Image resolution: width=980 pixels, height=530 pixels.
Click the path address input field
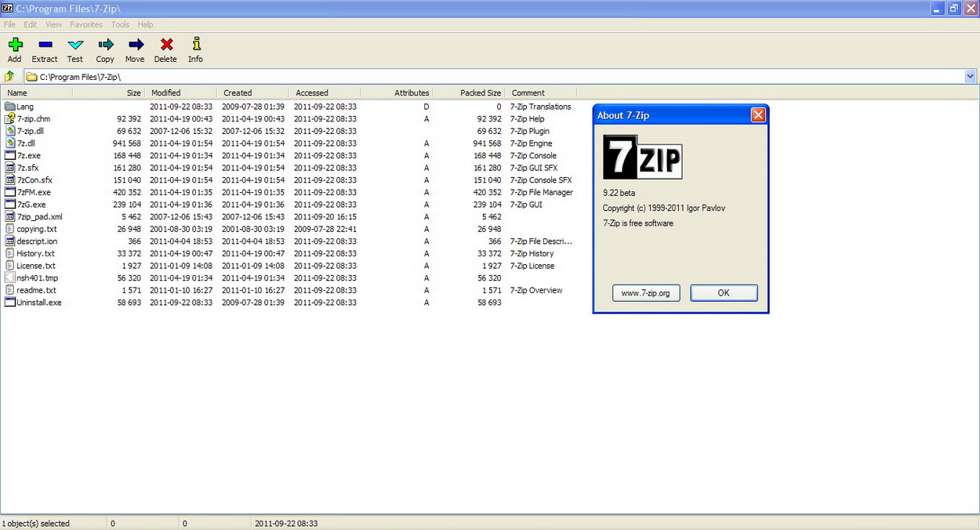494,77
